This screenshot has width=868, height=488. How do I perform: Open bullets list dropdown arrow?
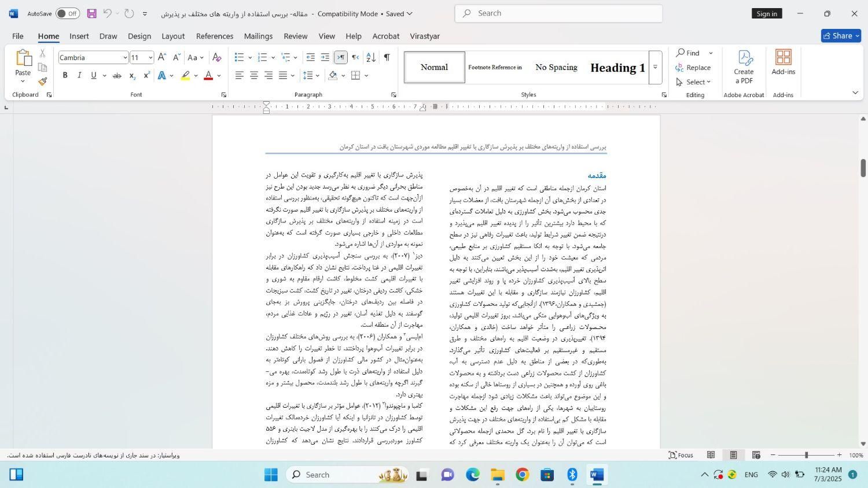click(250, 57)
